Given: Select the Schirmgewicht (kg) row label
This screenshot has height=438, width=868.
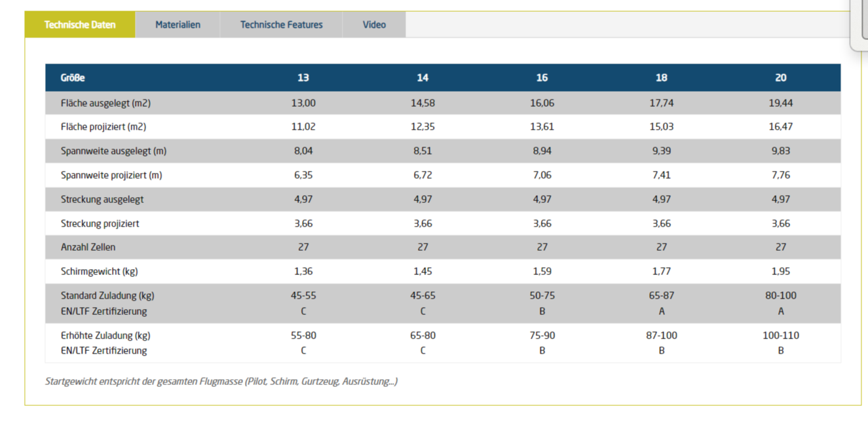Looking at the screenshot, I should coord(99,271).
